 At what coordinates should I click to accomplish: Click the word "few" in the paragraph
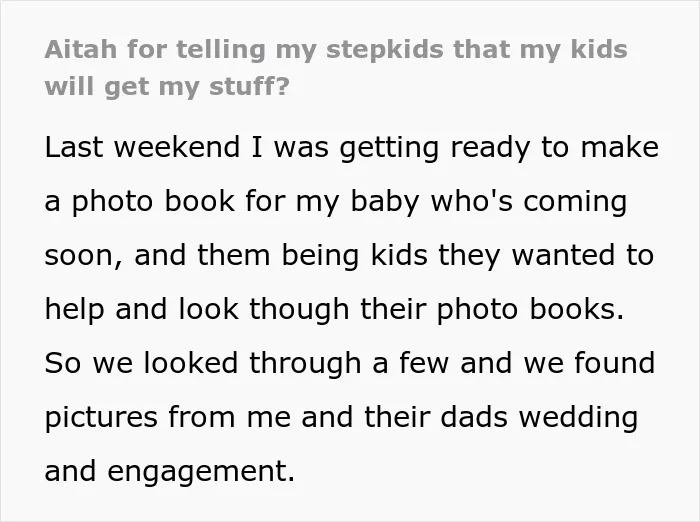[423, 363]
